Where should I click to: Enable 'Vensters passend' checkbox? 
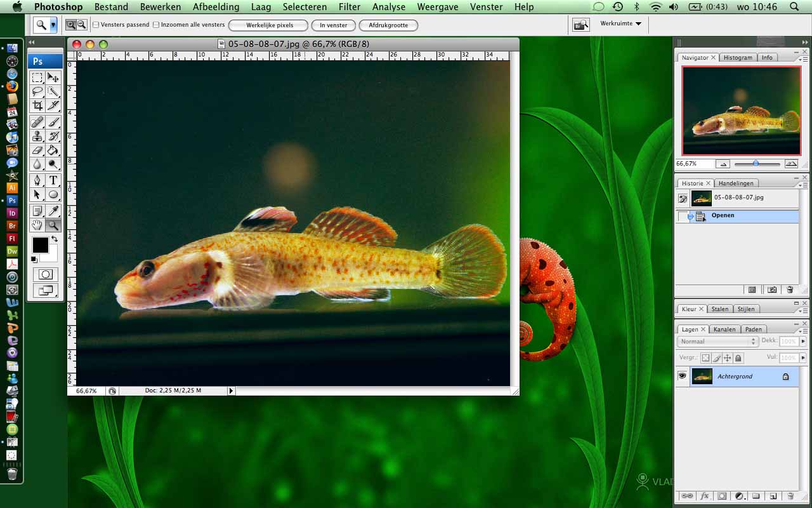(x=96, y=25)
